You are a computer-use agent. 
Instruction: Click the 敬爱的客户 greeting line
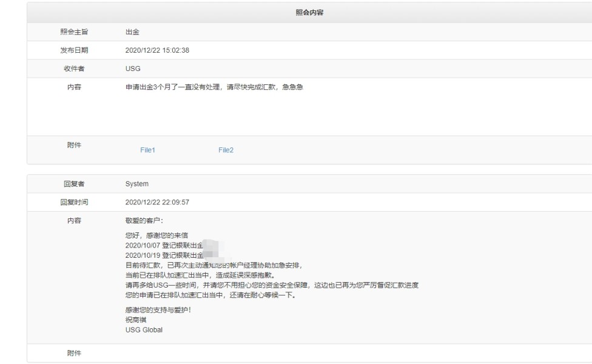[x=144, y=221]
